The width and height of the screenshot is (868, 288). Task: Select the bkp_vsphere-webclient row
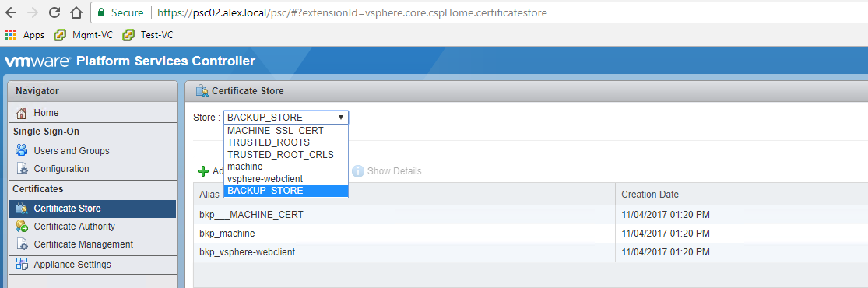531,252
